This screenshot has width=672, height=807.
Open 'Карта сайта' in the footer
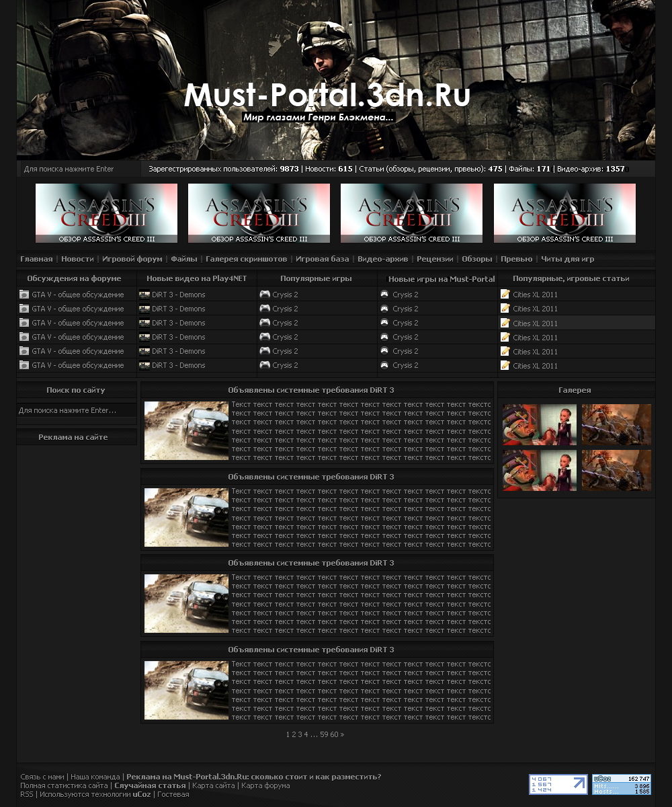[x=214, y=785]
